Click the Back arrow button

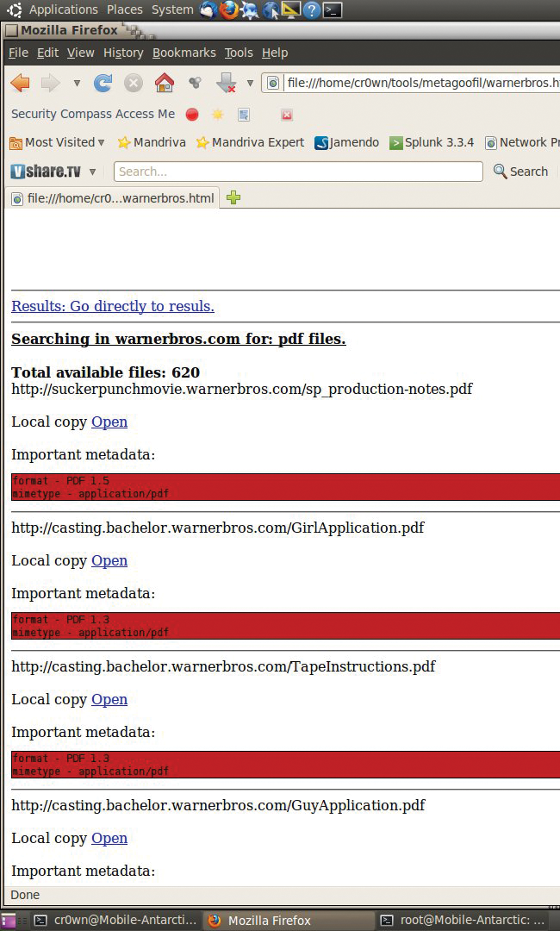[20, 83]
